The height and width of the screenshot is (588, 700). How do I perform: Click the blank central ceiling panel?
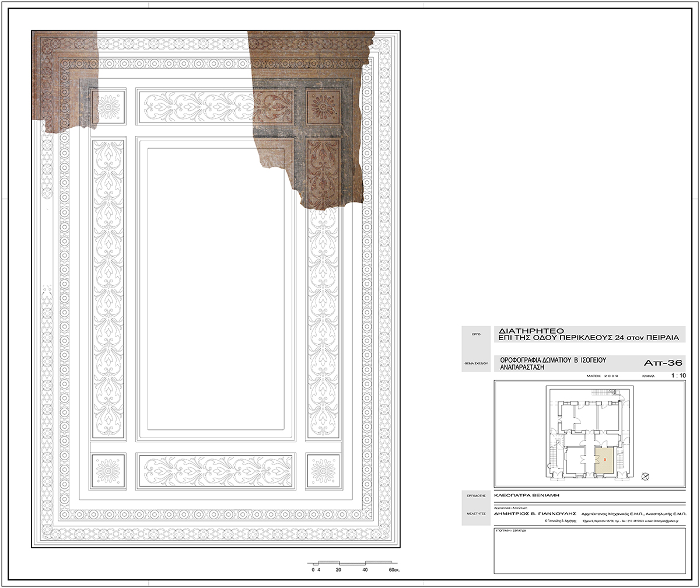tap(216, 289)
